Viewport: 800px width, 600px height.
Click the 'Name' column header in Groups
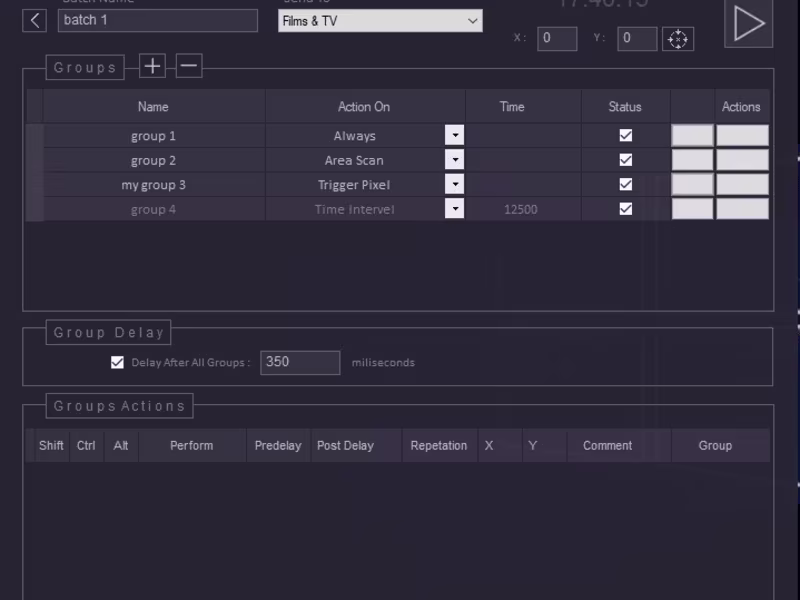154,107
